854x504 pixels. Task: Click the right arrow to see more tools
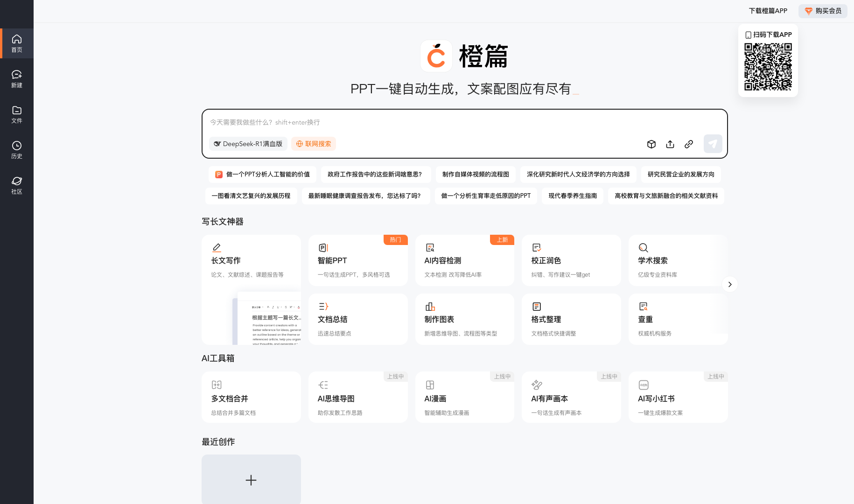pyautogui.click(x=730, y=284)
